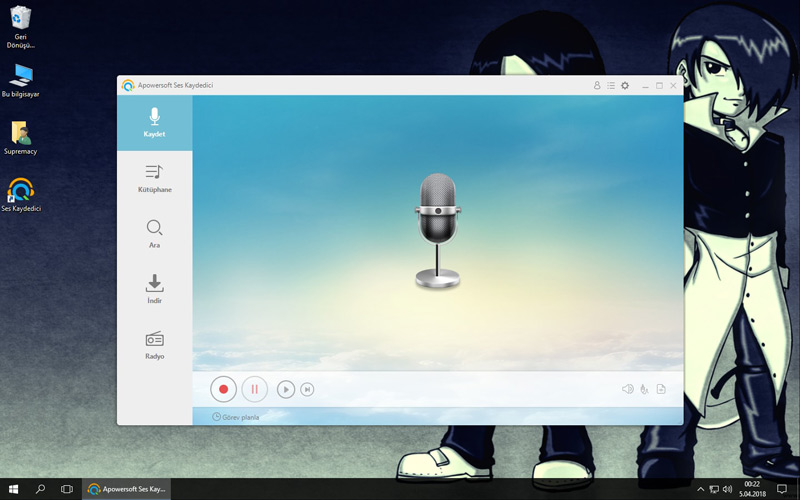This screenshot has width=800, height=500.
Task: Open volume icon in system tray
Action: click(x=728, y=489)
